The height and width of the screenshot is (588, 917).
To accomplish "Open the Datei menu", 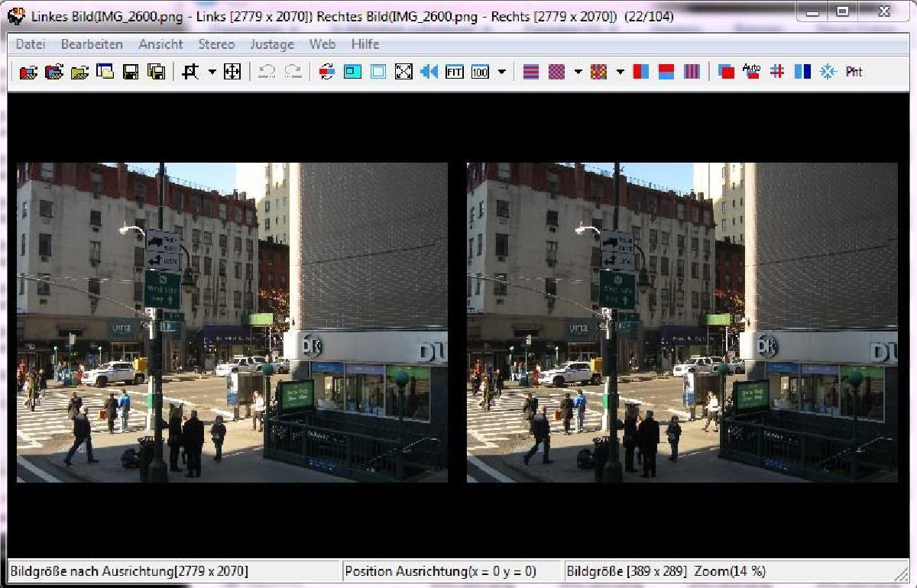I will pyautogui.click(x=31, y=44).
